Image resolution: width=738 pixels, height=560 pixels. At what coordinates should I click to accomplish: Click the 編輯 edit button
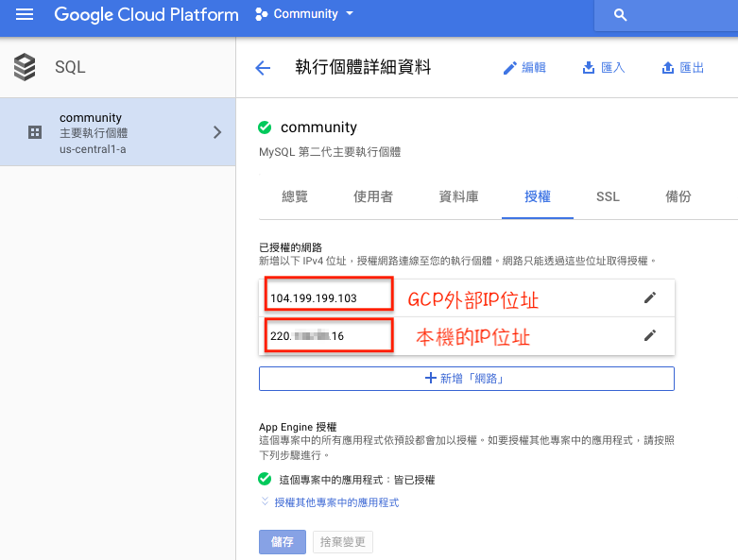pos(524,68)
